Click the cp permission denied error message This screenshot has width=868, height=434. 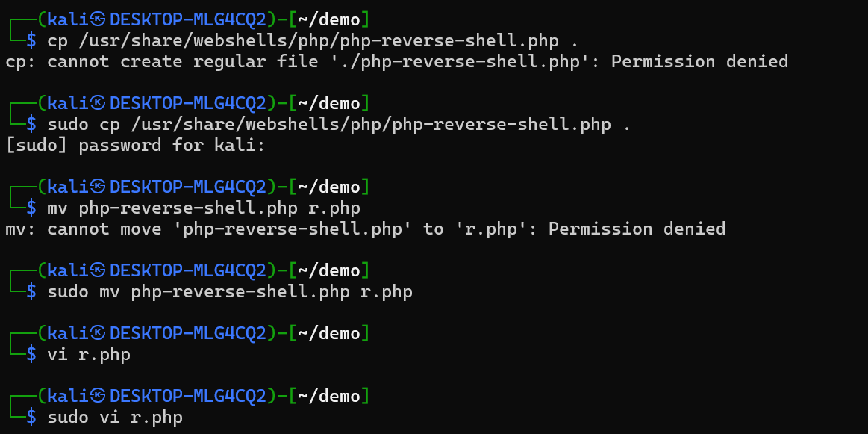396,61
